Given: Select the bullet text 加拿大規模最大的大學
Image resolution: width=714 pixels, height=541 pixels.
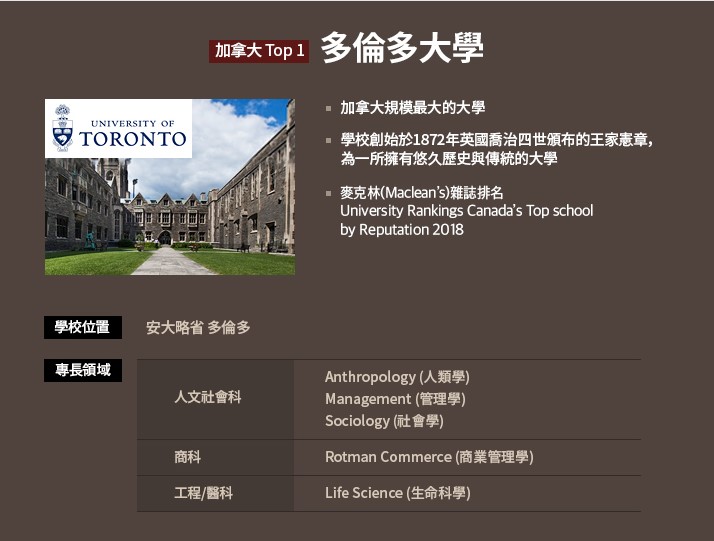Looking at the screenshot, I should 413,108.
